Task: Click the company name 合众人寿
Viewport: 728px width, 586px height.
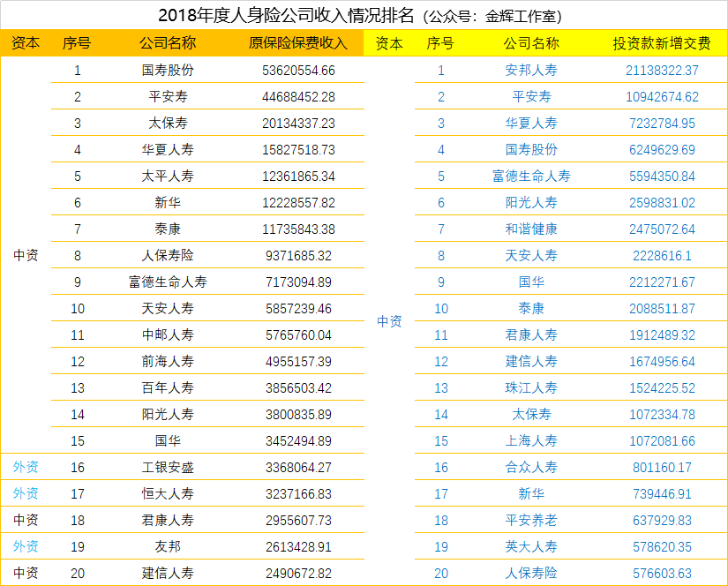Action: [531, 467]
